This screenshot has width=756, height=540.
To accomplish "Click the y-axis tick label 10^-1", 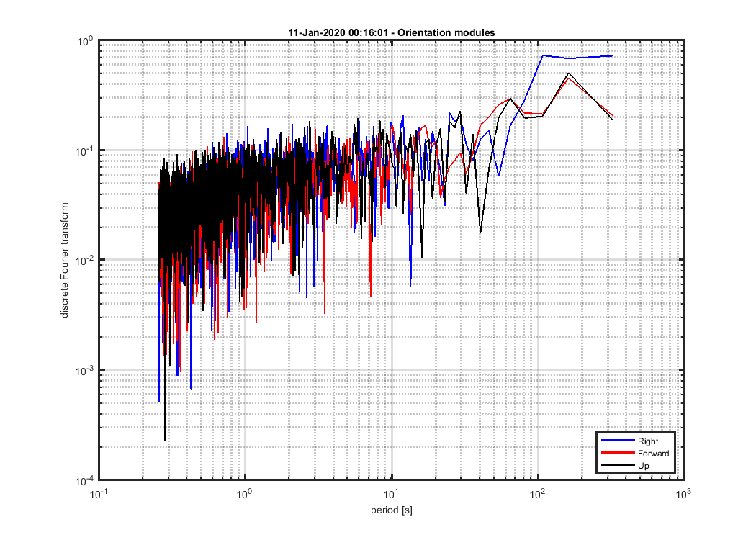I will 85,151.
